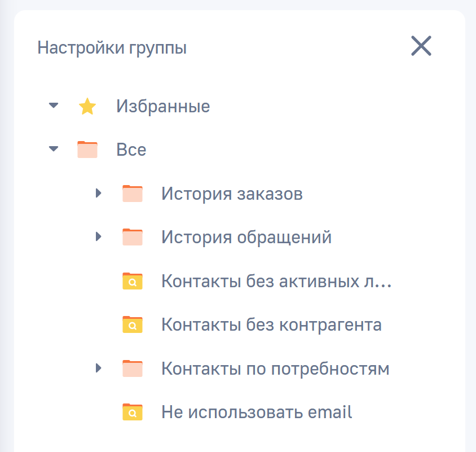Select the Контакты без активных лидов group
476x452 pixels.
coord(276,280)
